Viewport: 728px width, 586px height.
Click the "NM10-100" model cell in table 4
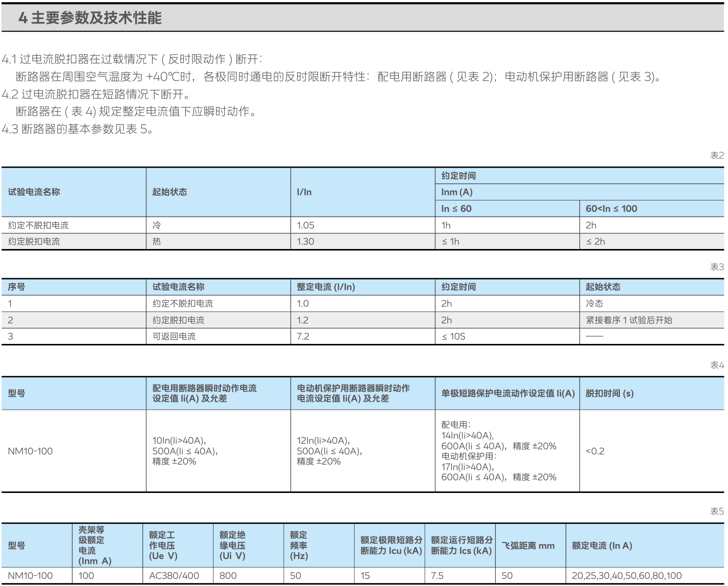coord(30,451)
